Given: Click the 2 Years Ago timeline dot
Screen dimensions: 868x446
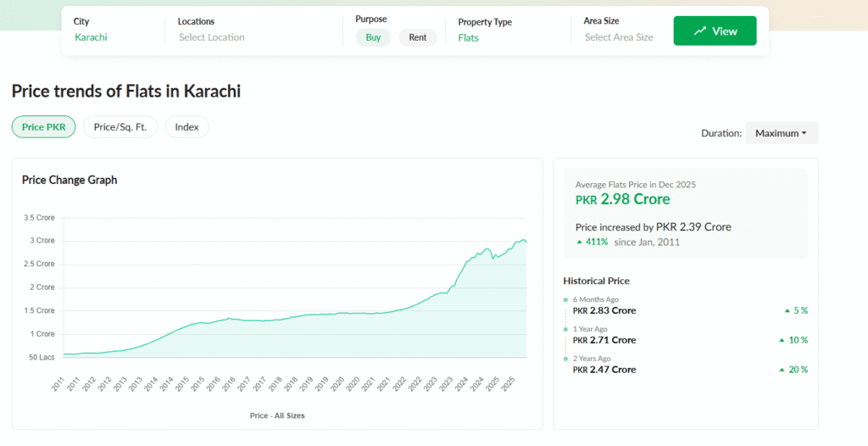Looking at the screenshot, I should [565, 360].
